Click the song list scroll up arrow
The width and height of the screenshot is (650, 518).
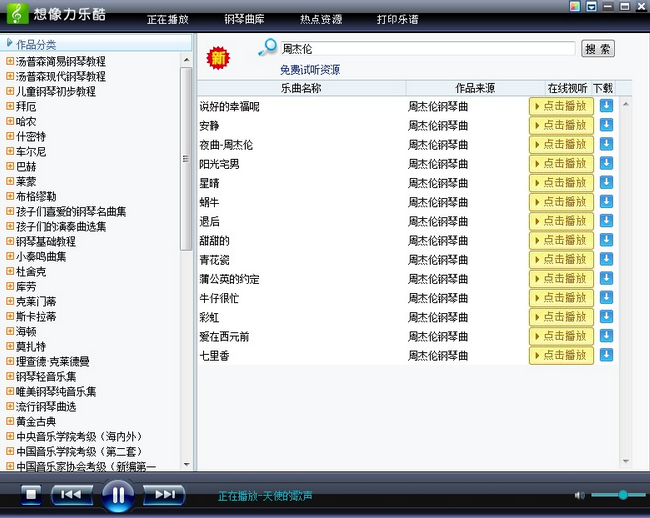(x=626, y=104)
